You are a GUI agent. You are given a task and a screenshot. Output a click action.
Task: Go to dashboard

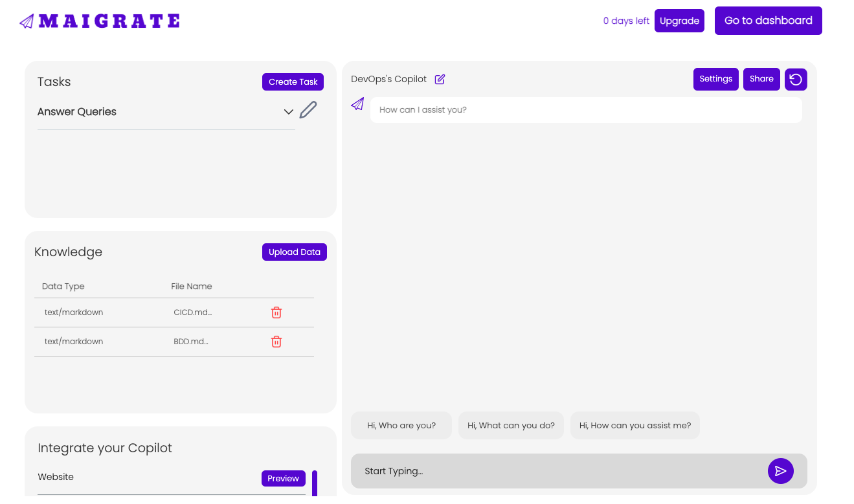(x=768, y=21)
